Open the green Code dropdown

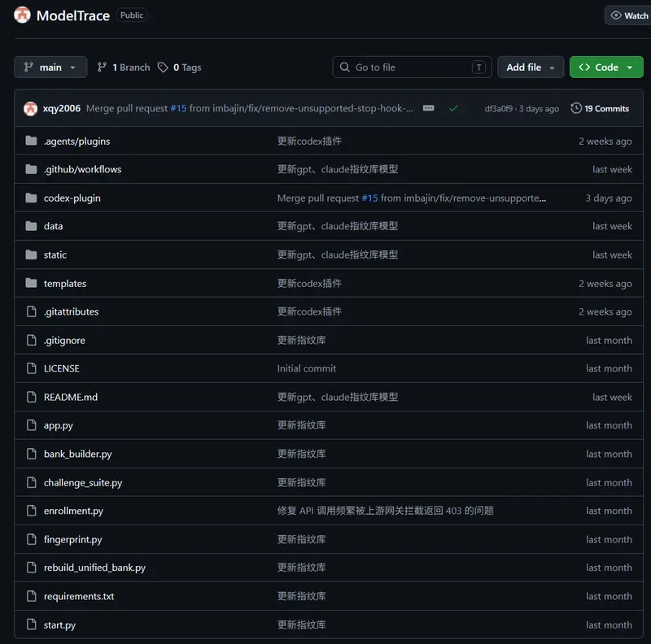click(606, 67)
